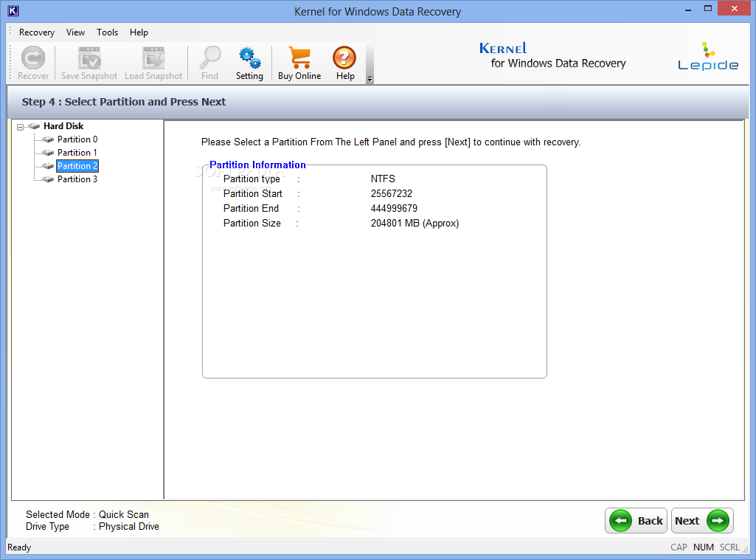Click the Save Snapshot toolbar icon
756x560 pixels.
[89, 58]
